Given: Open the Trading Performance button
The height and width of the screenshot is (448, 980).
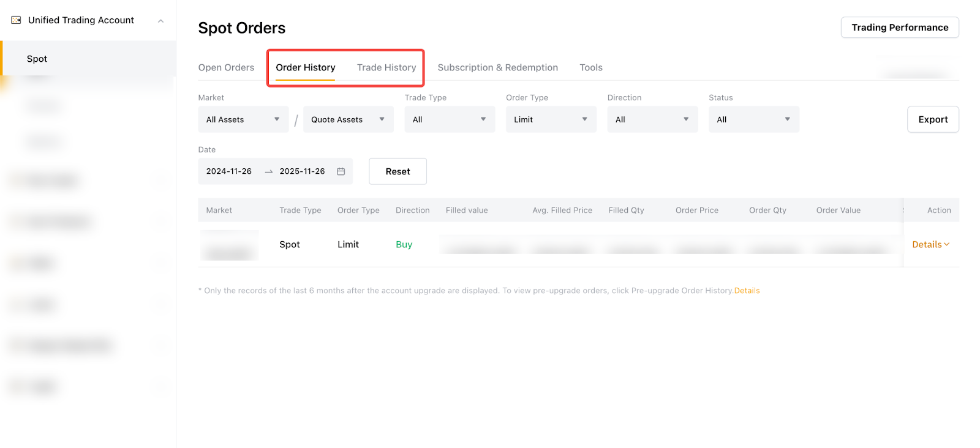Looking at the screenshot, I should click(x=900, y=28).
